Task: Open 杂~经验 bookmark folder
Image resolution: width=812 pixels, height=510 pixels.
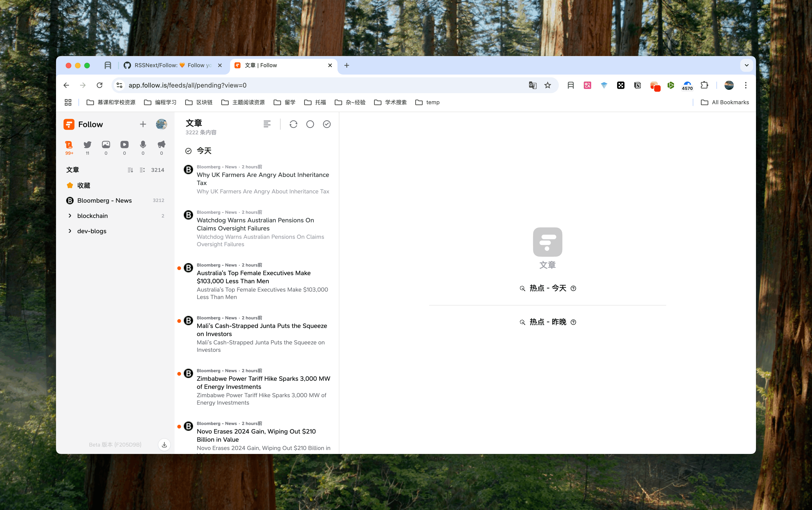Action: tap(350, 102)
